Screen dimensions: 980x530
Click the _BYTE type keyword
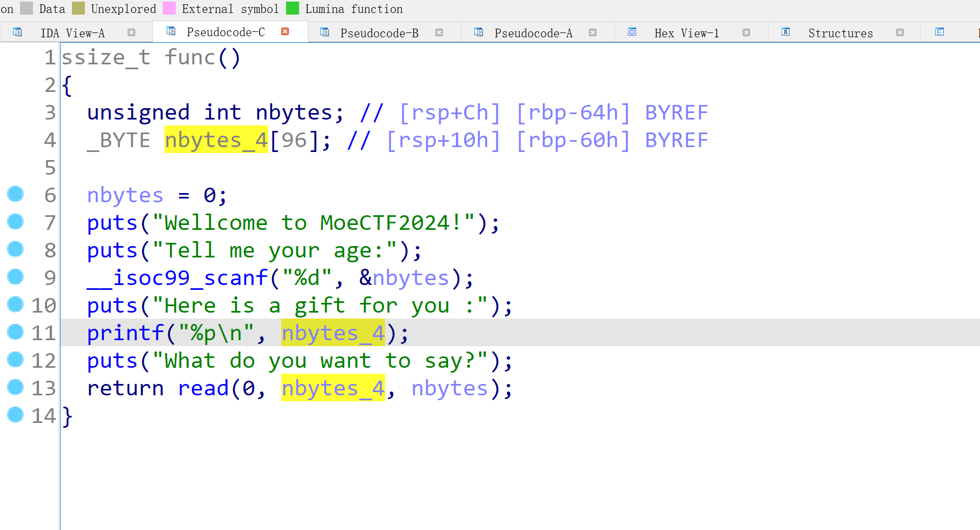pos(119,140)
